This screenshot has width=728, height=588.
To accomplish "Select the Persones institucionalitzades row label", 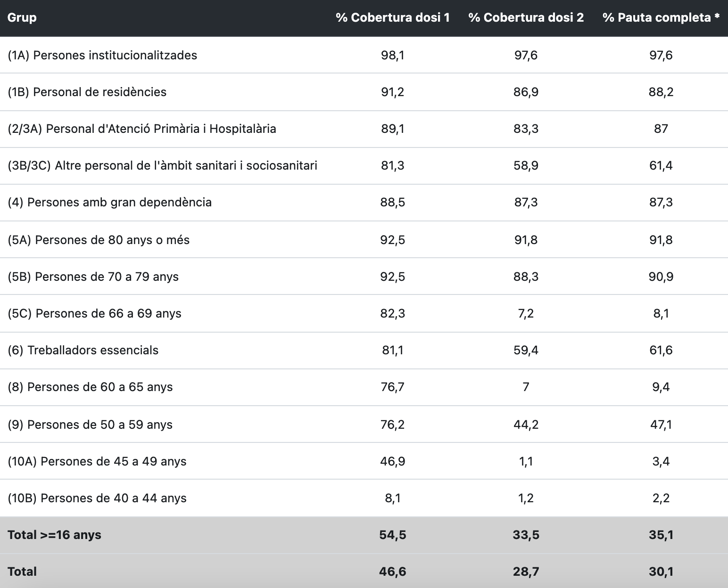I will (x=102, y=55).
